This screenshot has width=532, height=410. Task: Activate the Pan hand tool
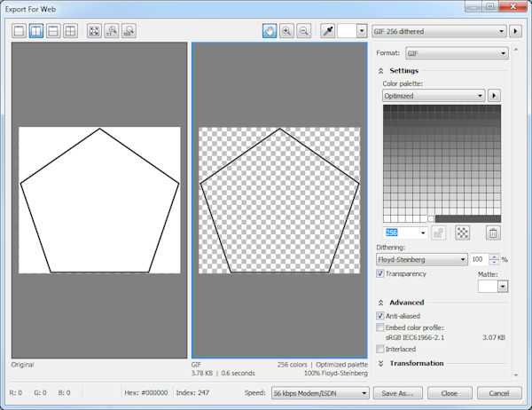click(270, 30)
